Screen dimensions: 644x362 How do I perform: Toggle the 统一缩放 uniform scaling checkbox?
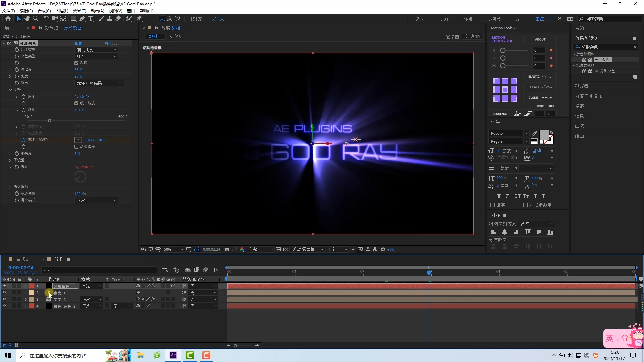tap(76, 103)
